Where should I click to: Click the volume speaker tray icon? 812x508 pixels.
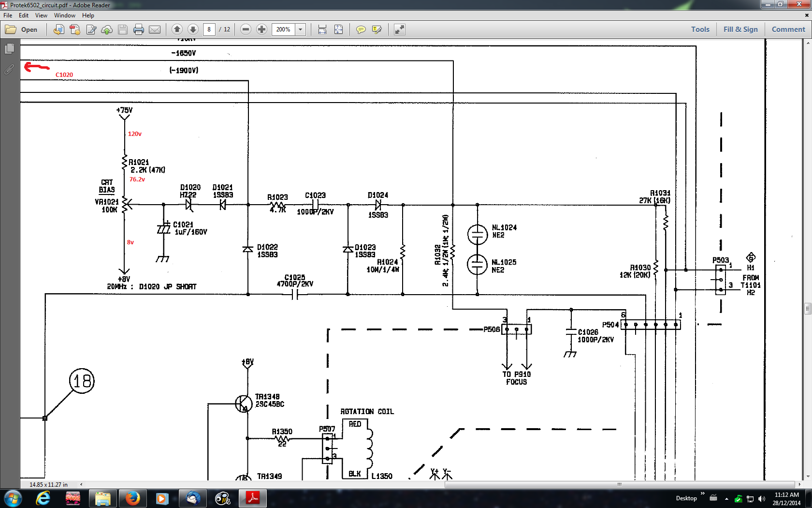click(x=762, y=499)
